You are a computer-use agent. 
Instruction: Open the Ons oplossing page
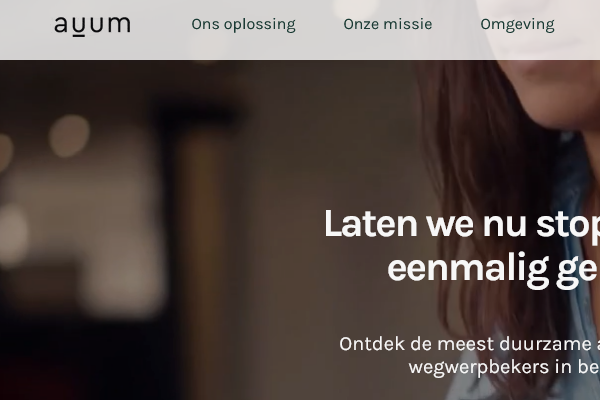243,24
